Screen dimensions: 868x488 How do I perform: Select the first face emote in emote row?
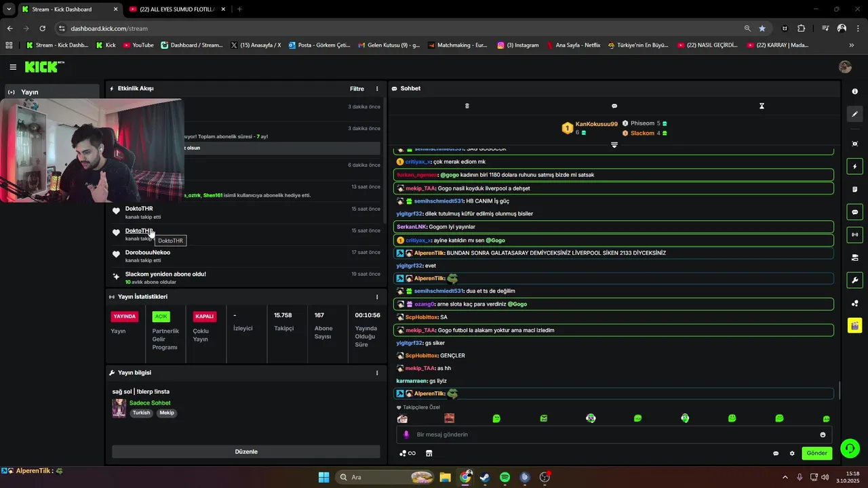pos(402,419)
